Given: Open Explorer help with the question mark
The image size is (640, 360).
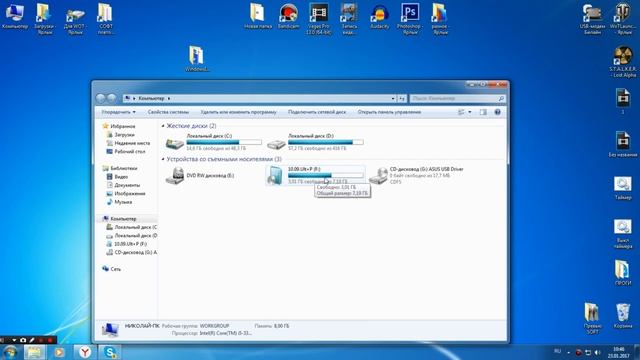Looking at the screenshot, I should [497, 112].
